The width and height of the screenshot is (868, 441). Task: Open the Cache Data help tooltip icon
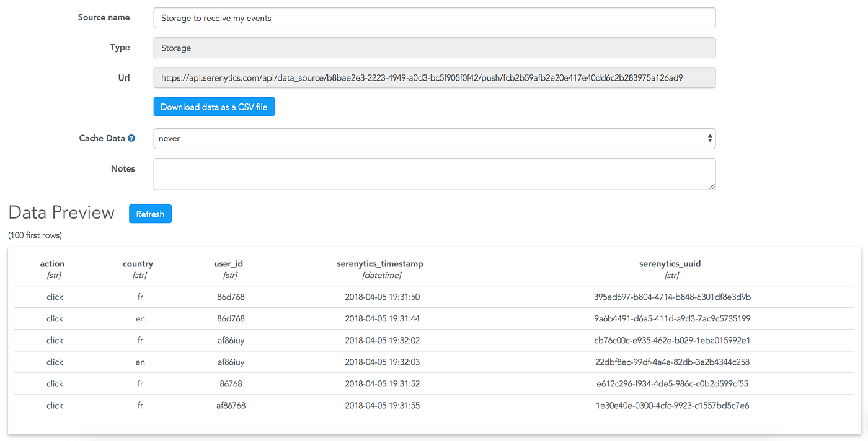pos(131,138)
